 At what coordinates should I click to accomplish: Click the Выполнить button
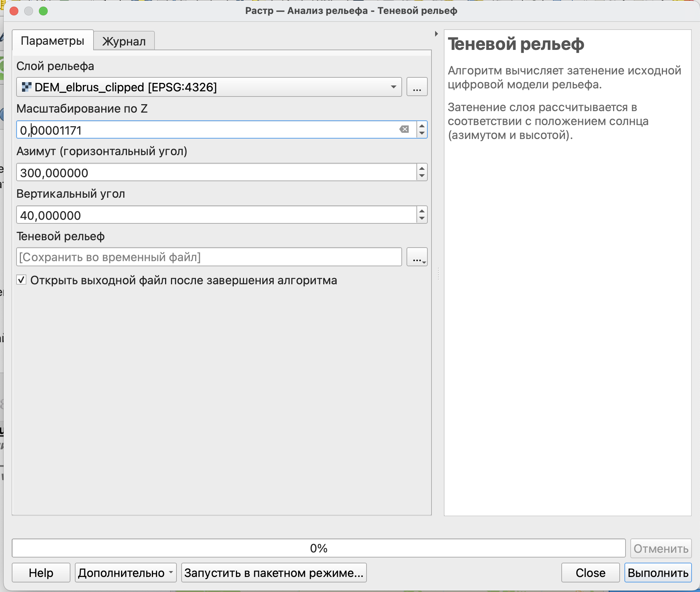[x=658, y=573]
